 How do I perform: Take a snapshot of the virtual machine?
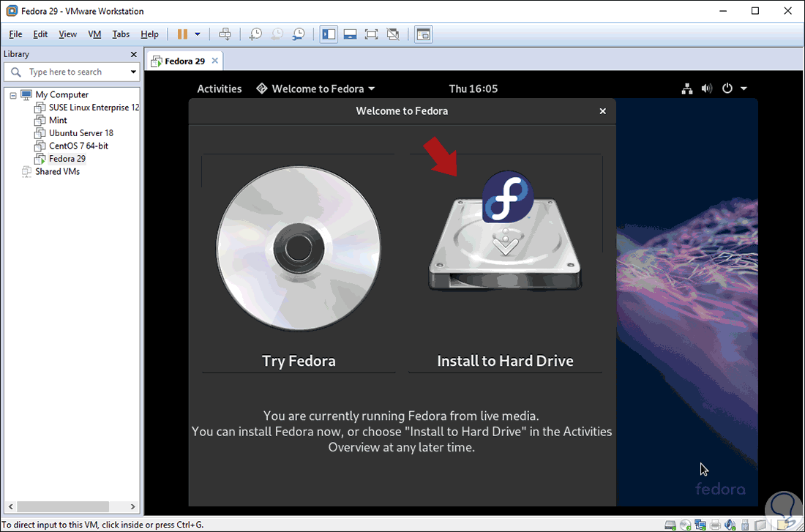point(255,34)
